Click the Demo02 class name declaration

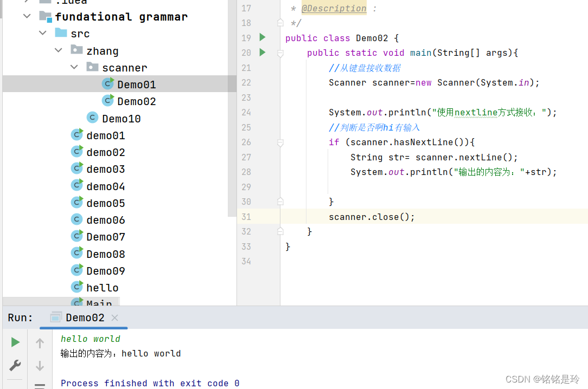coord(372,38)
